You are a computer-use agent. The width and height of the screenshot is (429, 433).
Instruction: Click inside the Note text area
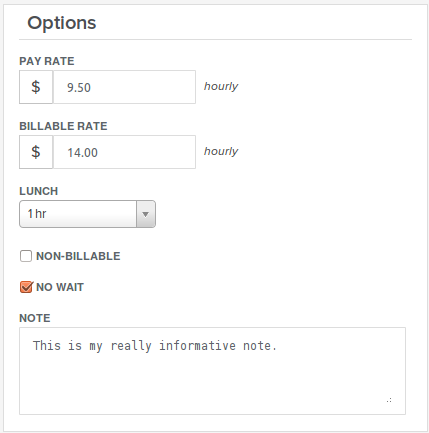pos(212,371)
